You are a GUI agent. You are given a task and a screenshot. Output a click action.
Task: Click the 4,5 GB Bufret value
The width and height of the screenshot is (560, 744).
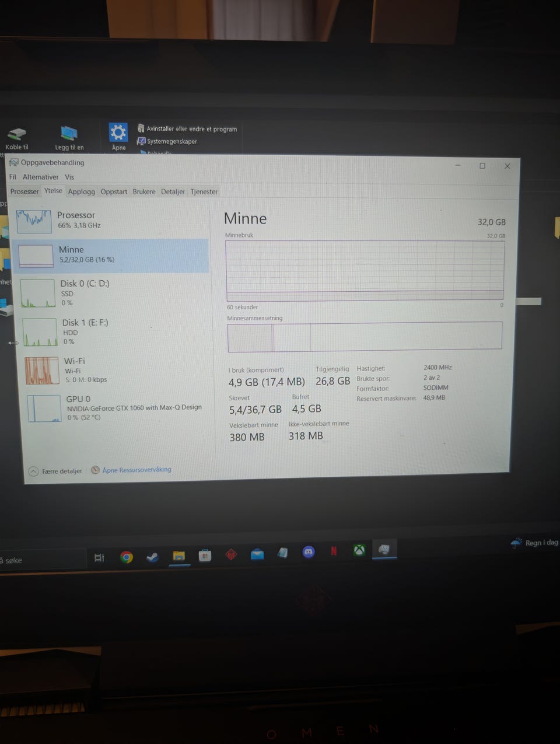[x=306, y=408]
